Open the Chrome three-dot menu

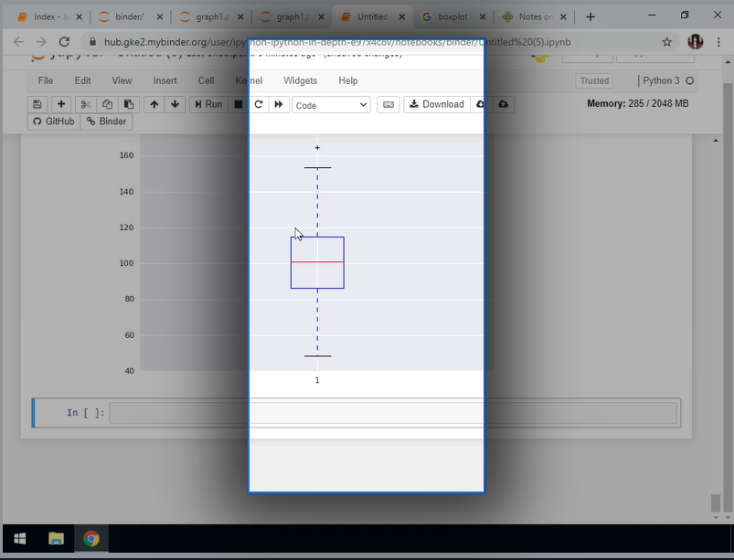[718, 42]
